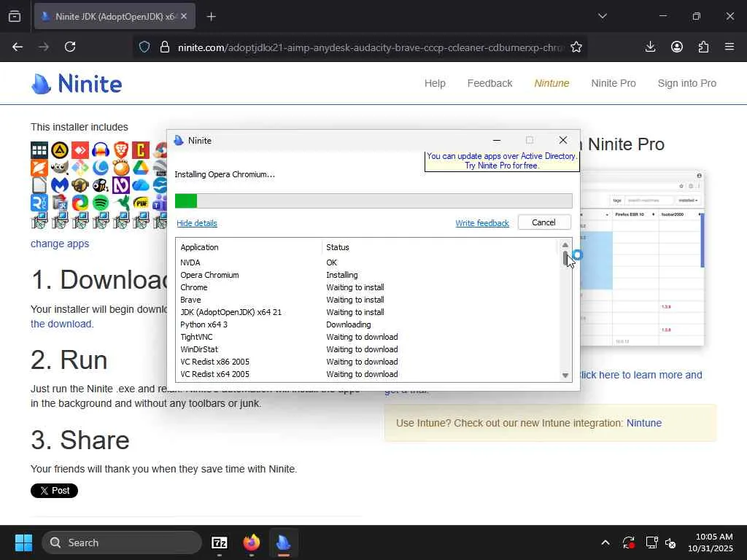Click the red CCCP letter C icon
747x560 pixels.
pos(141,150)
